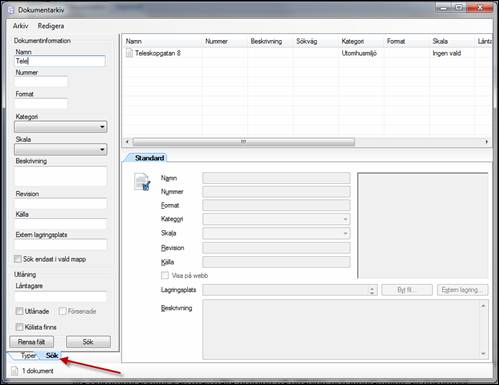Toggle the Försenade checkbox
This screenshot has width=499, height=385.
point(62,311)
